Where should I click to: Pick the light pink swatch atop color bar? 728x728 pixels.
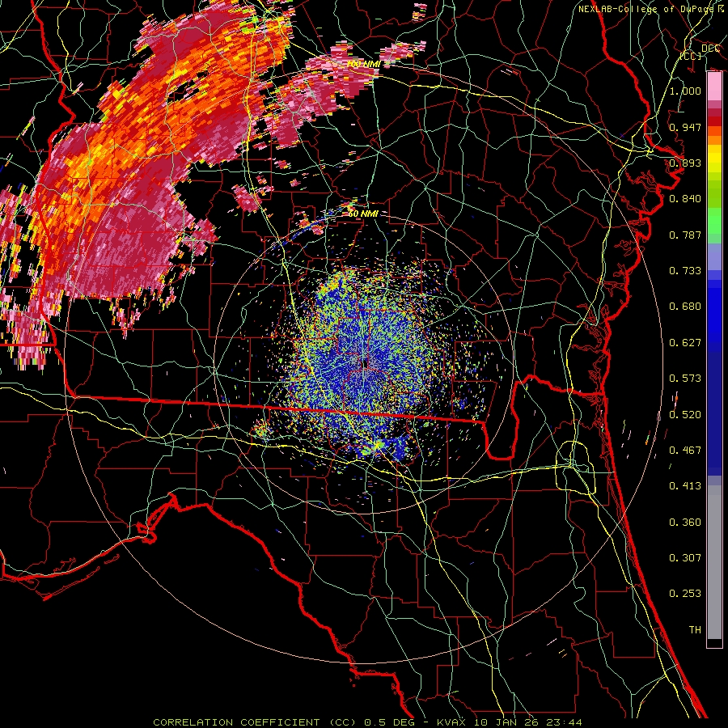pyautogui.click(x=714, y=87)
